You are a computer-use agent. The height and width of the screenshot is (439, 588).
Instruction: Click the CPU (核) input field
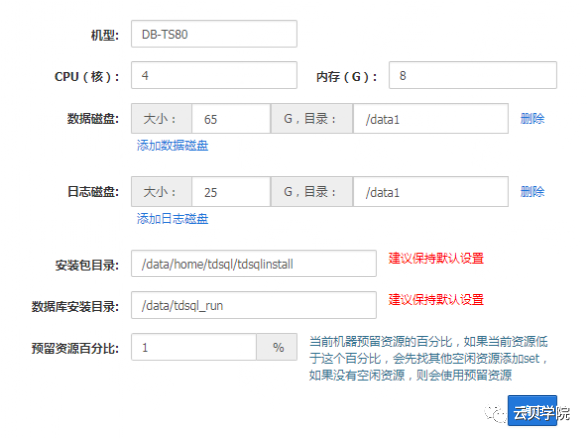point(214,75)
